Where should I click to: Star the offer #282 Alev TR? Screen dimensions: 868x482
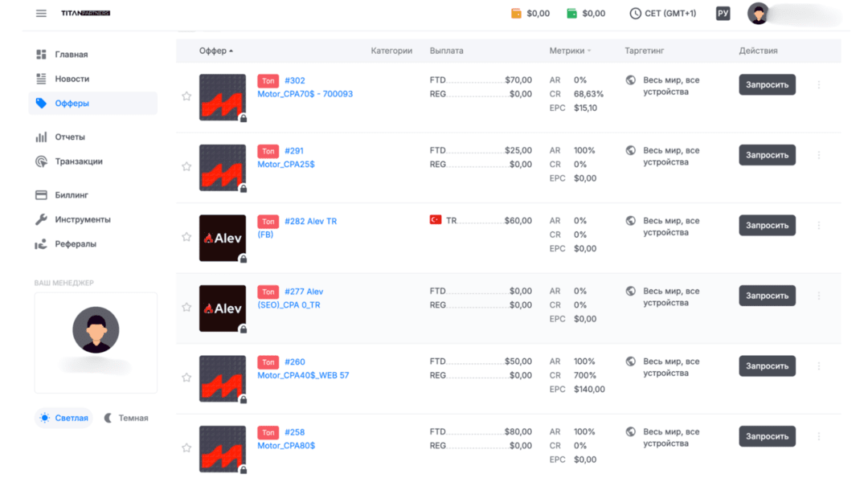pyautogui.click(x=186, y=237)
